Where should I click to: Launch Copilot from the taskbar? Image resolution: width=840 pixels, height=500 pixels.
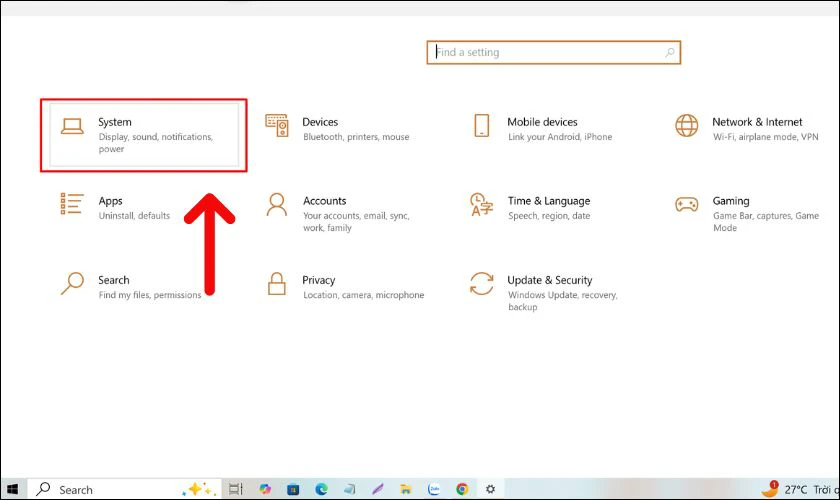click(265, 489)
